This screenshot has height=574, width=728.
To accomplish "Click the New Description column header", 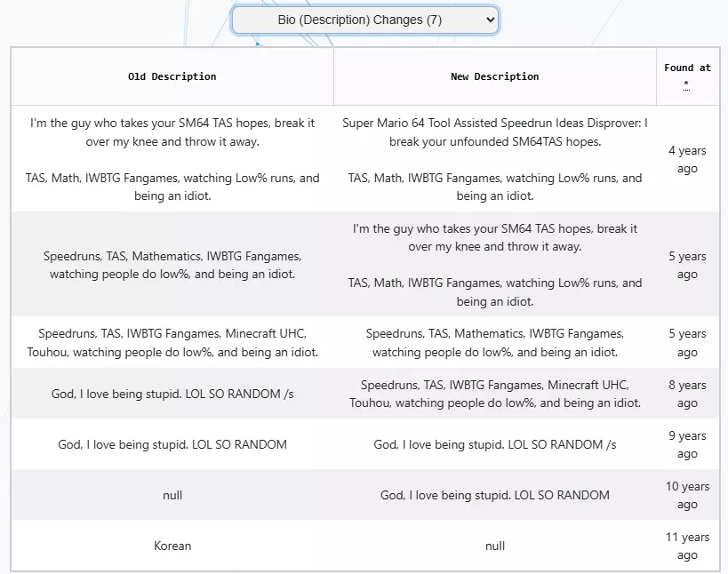I will click(495, 76).
